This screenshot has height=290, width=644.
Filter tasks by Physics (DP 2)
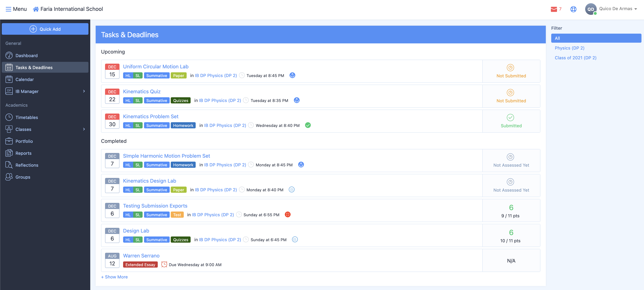coord(569,48)
